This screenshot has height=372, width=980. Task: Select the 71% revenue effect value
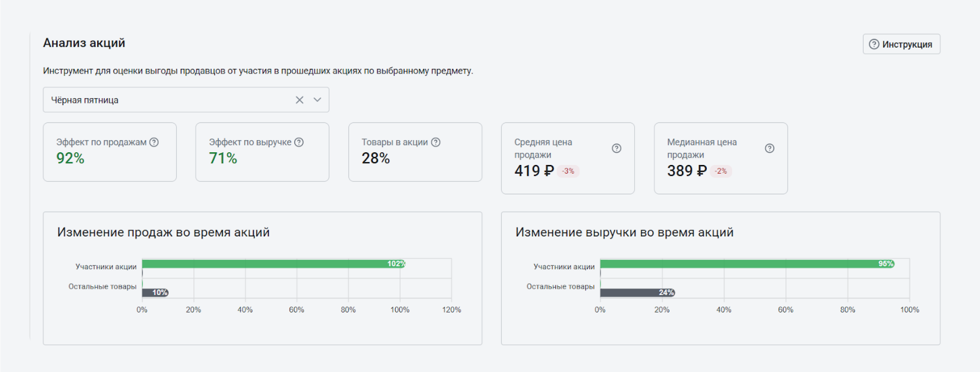(x=223, y=158)
